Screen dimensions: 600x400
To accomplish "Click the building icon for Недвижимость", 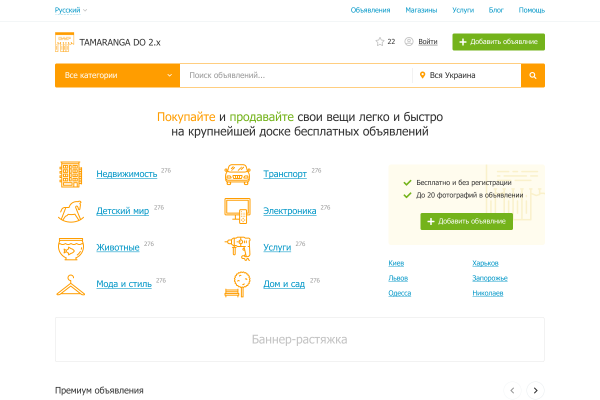I will tap(71, 175).
